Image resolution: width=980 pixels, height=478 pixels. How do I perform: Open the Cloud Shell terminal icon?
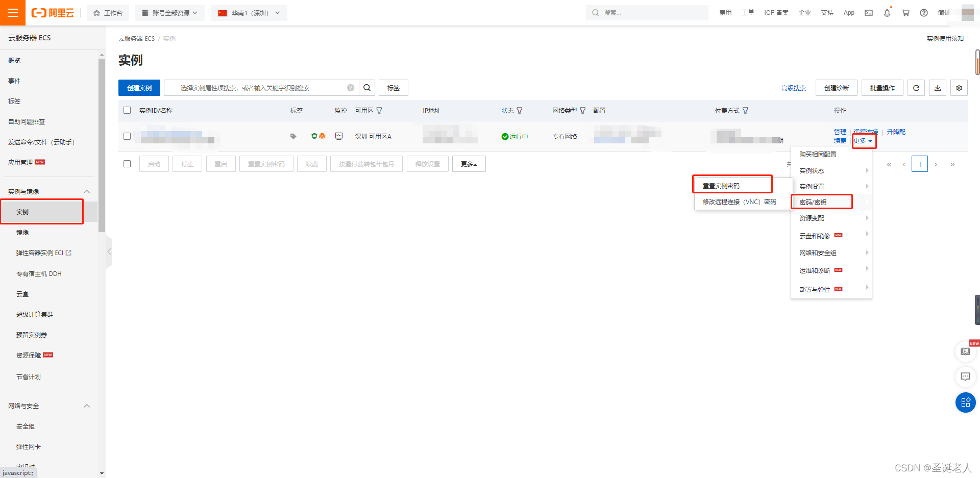click(x=869, y=13)
